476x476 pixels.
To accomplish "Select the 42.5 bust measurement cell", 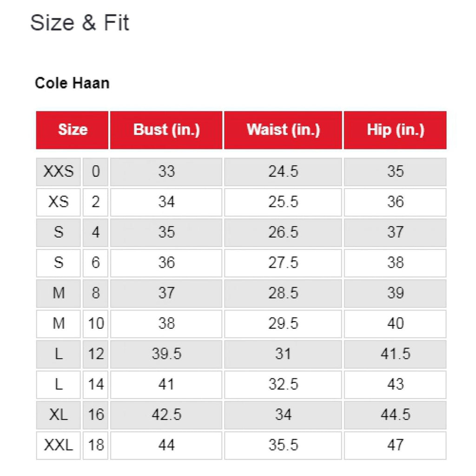I will click(x=166, y=415).
